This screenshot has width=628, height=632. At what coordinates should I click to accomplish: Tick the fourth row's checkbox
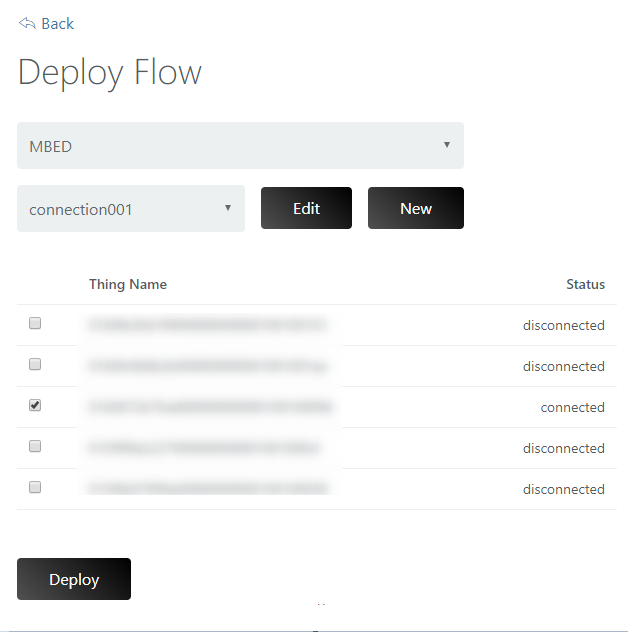point(35,446)
